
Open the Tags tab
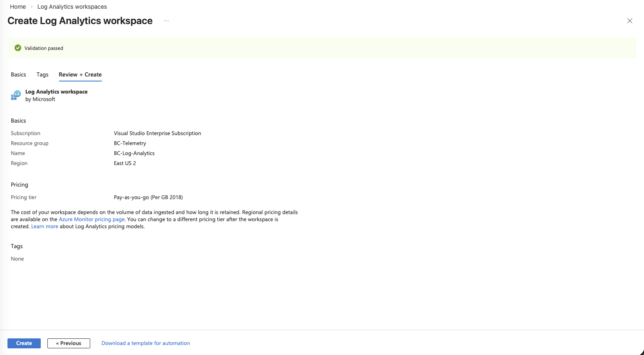tap(42, 74)
